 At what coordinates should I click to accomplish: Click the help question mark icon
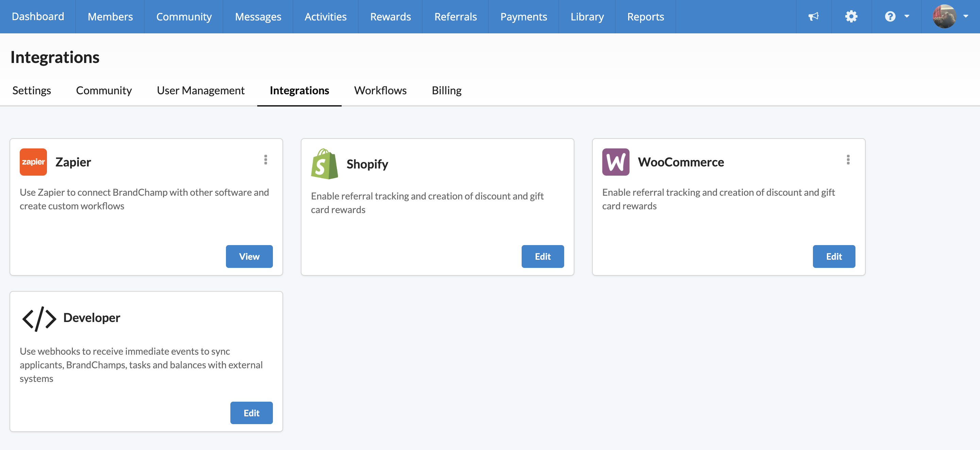890,16
